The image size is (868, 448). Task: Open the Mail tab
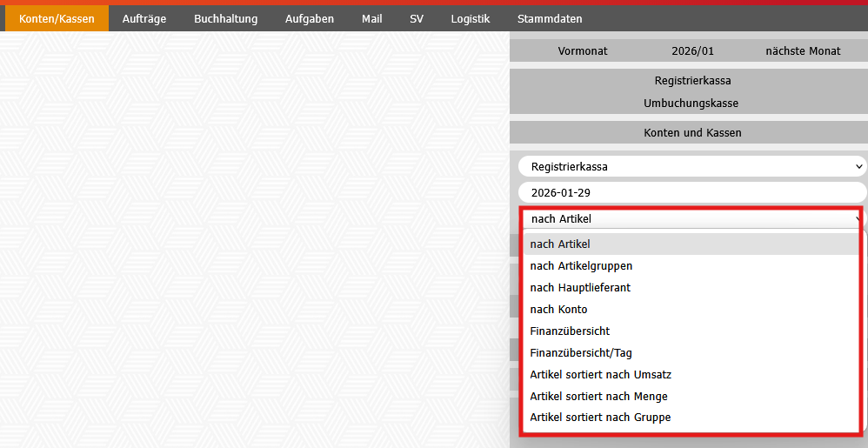[371, 18]
